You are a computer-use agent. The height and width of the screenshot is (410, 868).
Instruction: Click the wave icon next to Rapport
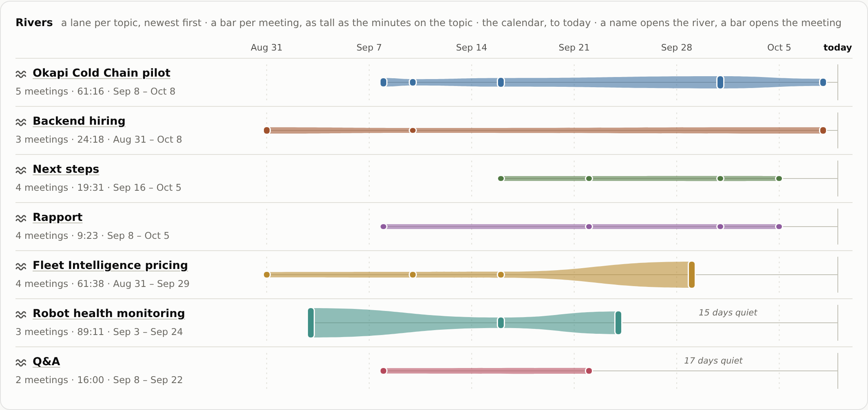pos(21,218)
